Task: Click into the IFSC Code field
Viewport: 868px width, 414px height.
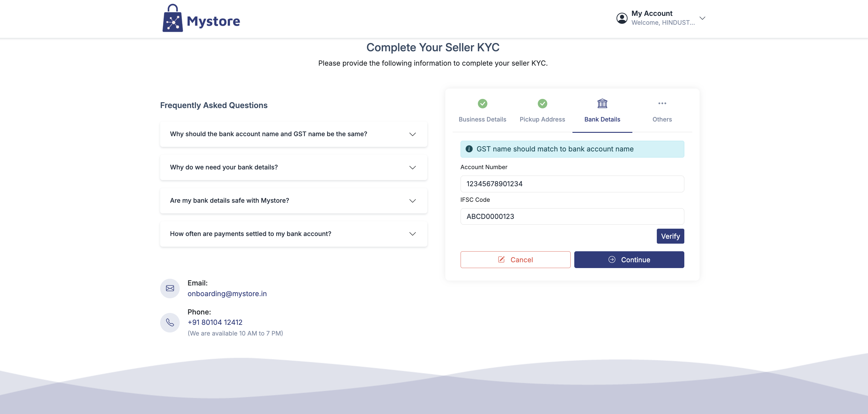Action: pos(572,216)
